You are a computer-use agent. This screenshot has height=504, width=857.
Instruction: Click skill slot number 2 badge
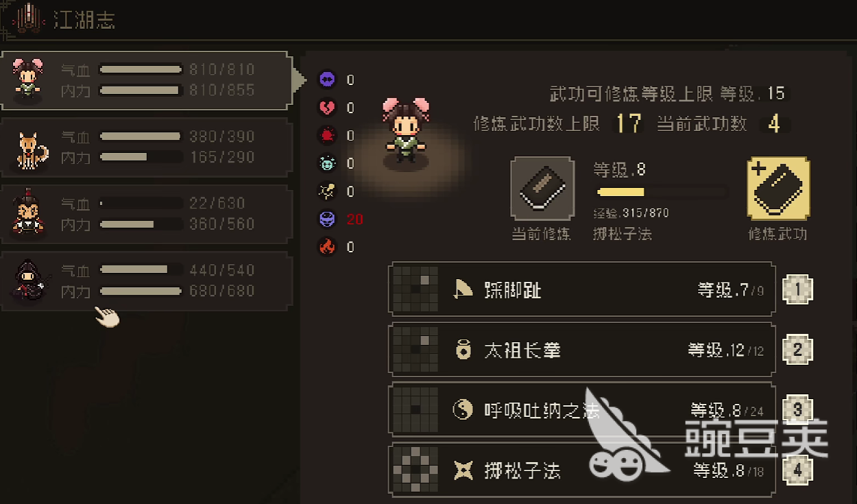(x=798, y=350)
